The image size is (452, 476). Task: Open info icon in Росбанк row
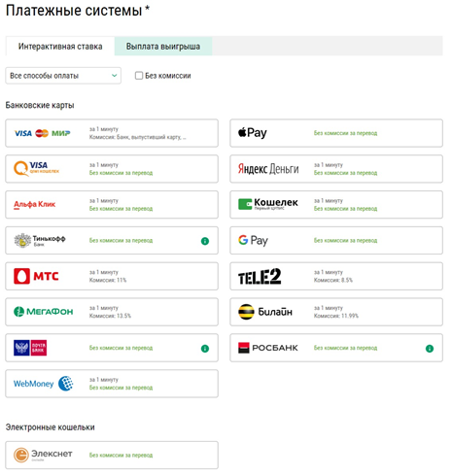(x=430, y=349)
